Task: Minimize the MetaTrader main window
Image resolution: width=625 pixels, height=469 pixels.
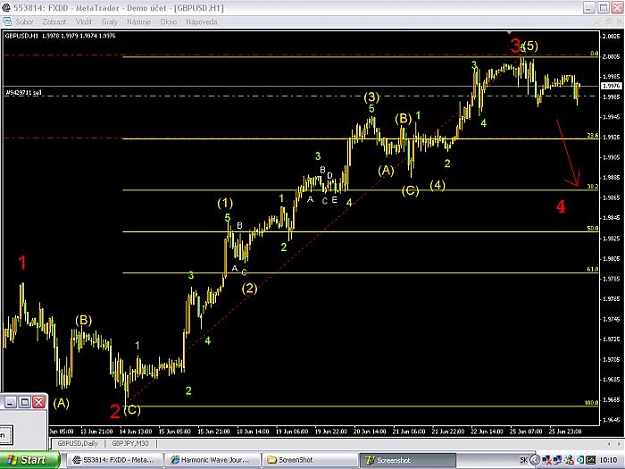Action: [x=589, y=8]
